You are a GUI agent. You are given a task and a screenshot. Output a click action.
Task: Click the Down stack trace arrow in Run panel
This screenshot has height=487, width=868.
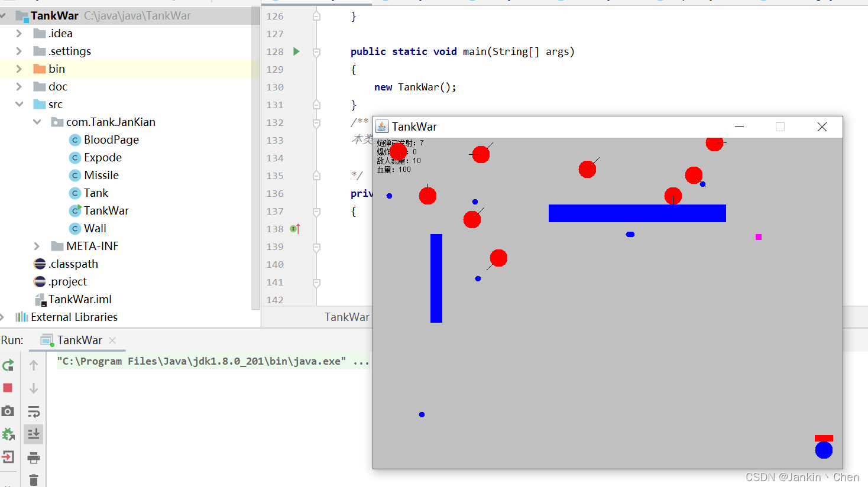pos(34,388)
